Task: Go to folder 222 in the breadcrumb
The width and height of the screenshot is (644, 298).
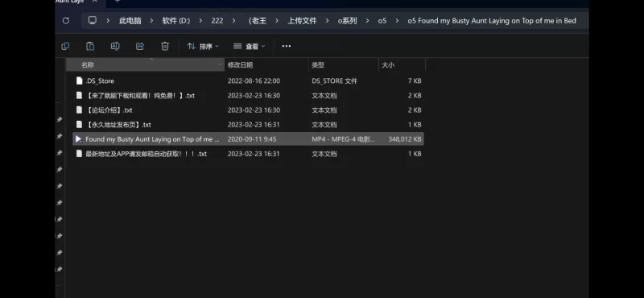Action: tap(217, 21)
